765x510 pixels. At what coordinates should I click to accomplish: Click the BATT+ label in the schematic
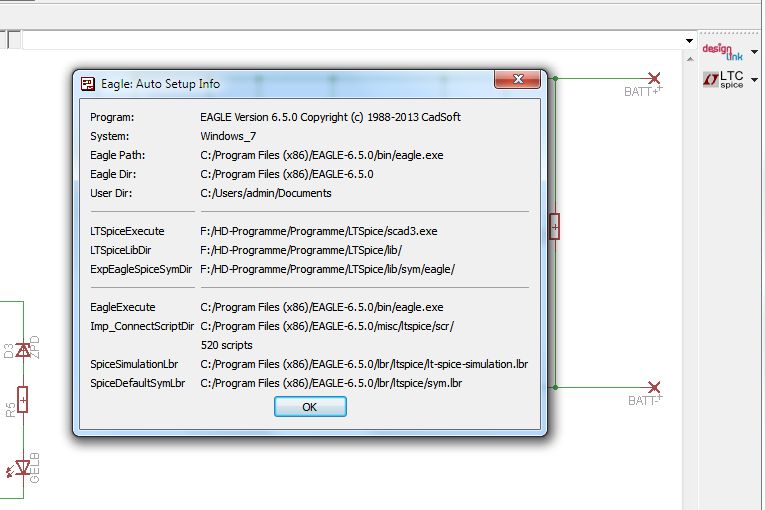pos(643,91)
